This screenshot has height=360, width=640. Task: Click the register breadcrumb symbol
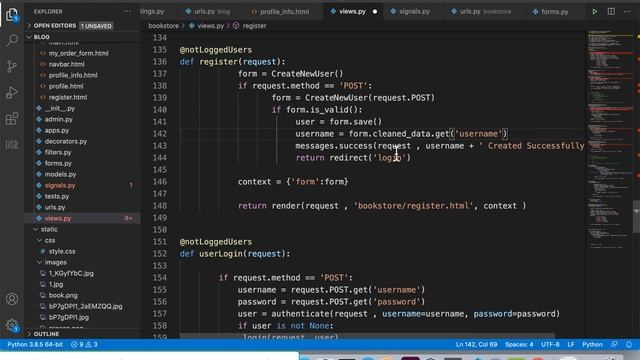254,26
